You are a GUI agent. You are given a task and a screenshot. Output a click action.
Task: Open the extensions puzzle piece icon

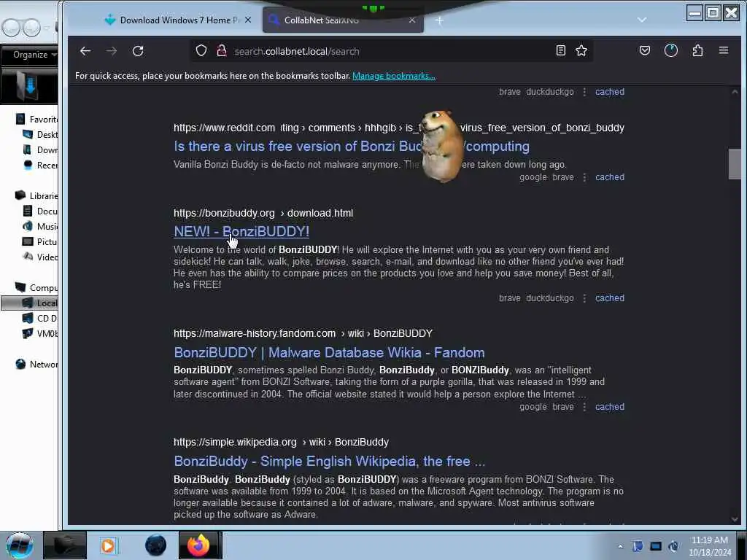pyautogui.click(x=697, y=50)
